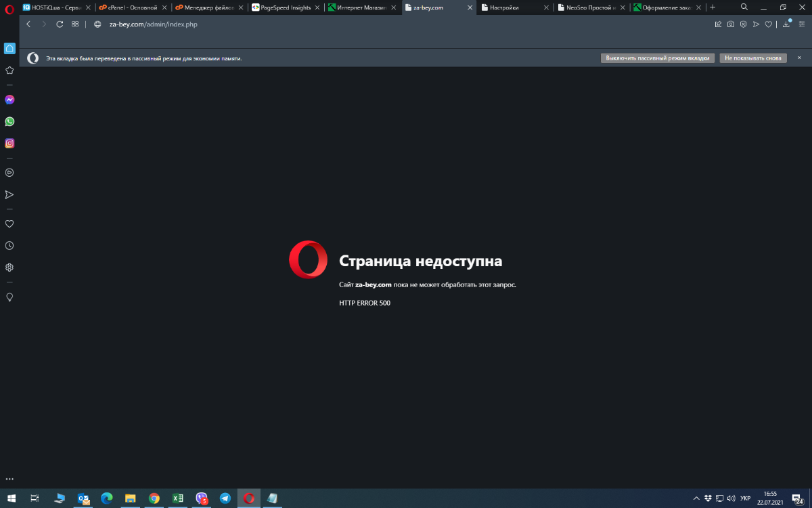
Task: Open the sidebar pentagon workspace icon
Action: pos(9,70)
